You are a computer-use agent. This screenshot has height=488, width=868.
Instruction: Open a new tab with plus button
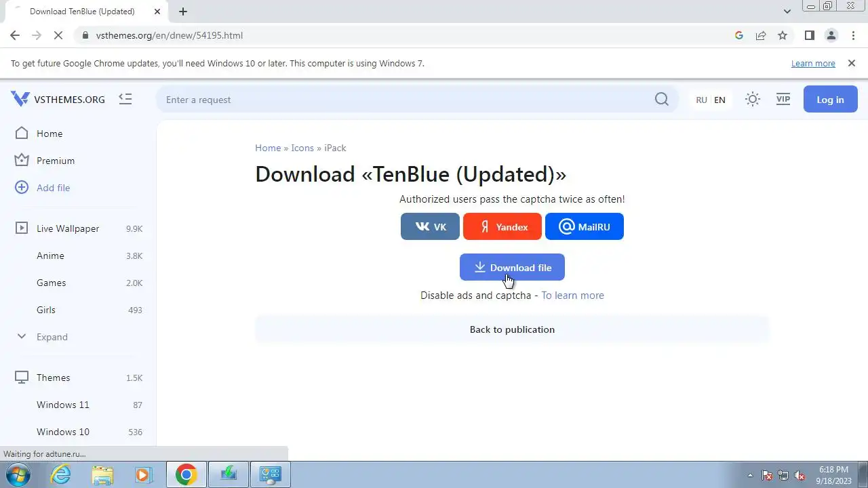[x=183, y=12]
